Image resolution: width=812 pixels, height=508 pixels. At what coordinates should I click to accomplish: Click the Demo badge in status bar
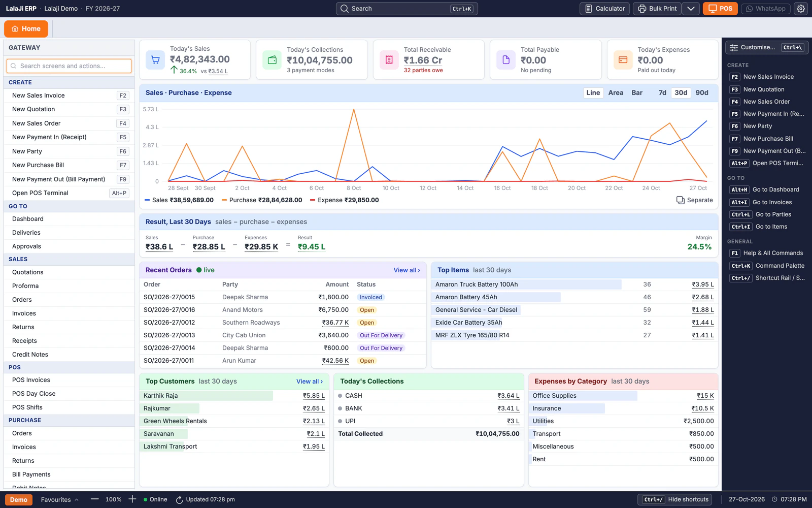[x=19, y=500]
